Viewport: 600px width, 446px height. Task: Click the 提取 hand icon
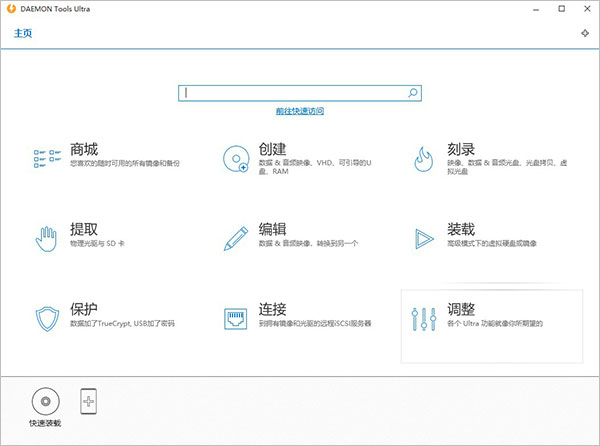click(x=46, y=239)
